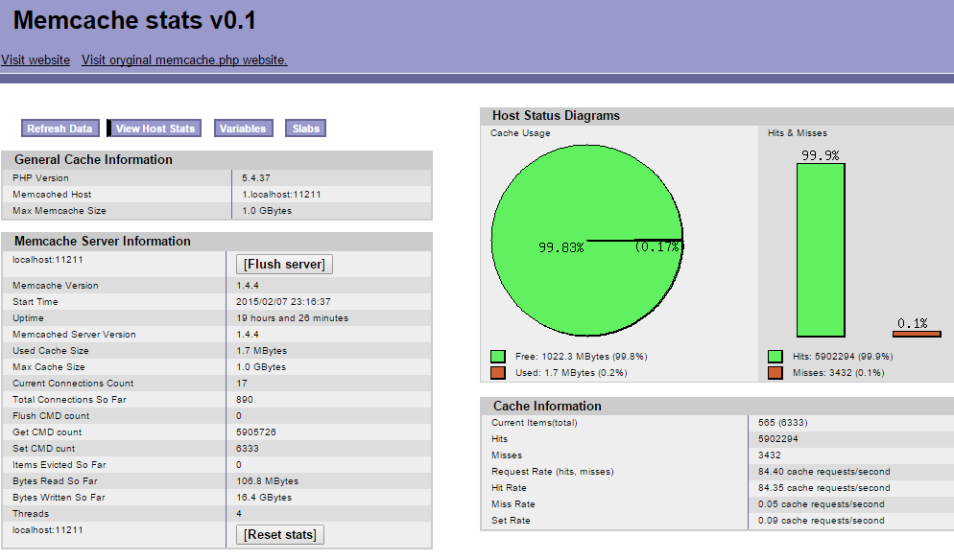Click the Memcache stats v0.1 page title
This screenshot has width=954, height=560.
coord(134,21)
